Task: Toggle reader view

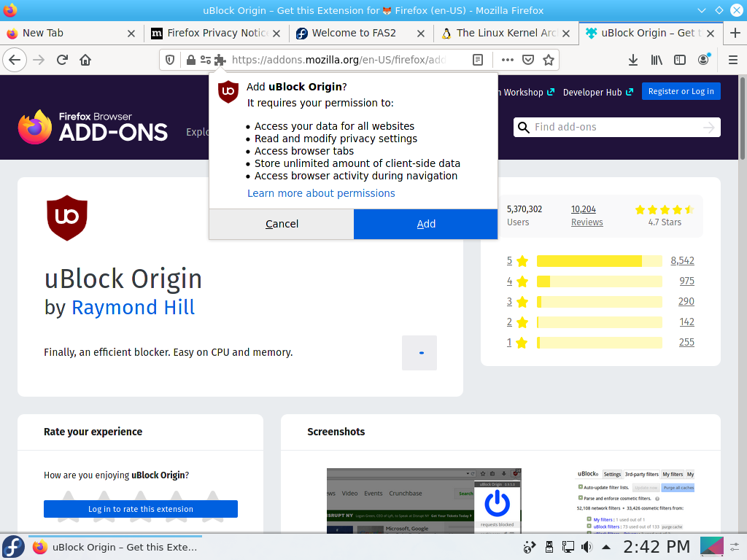Action: click(478, 60)
